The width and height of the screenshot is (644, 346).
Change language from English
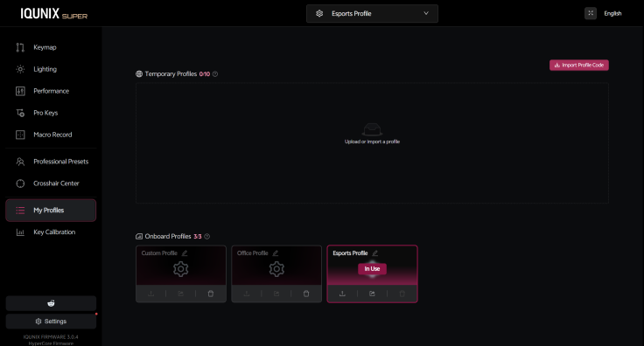tap(612, 13)
